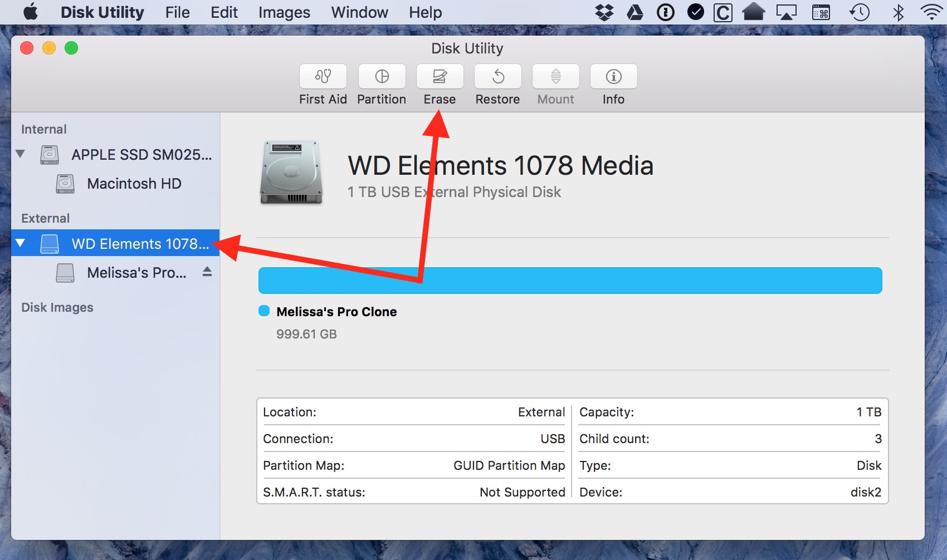The image size is (947, 560).
Task: Click the Erase toolbar icon
Action: pyautogui.click(x=440, y=76)
